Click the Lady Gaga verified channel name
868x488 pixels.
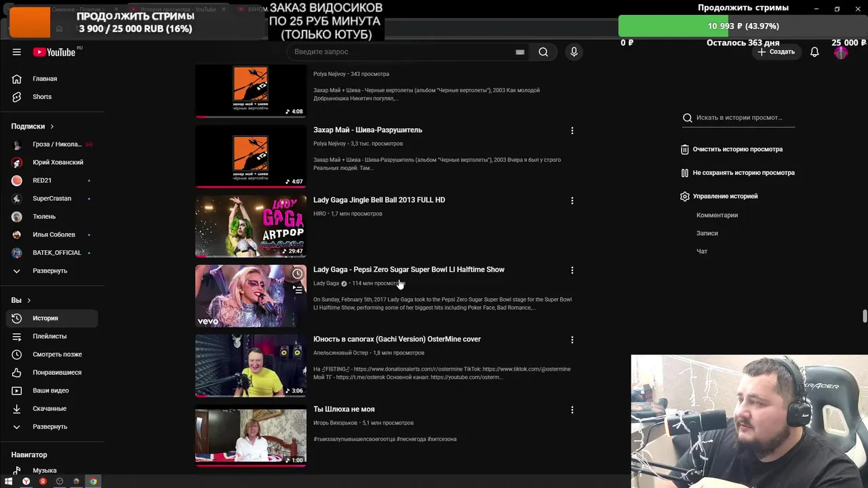point(326,283)
